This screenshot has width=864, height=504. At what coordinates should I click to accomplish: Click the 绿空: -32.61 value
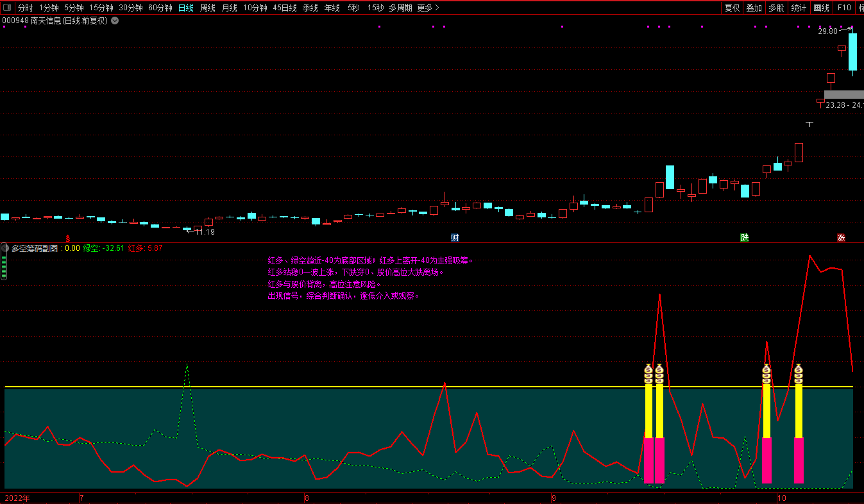104,248
